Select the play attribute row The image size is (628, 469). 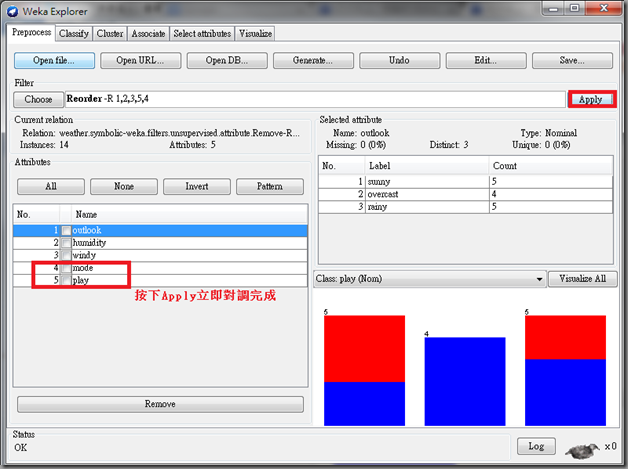[160, 280]
